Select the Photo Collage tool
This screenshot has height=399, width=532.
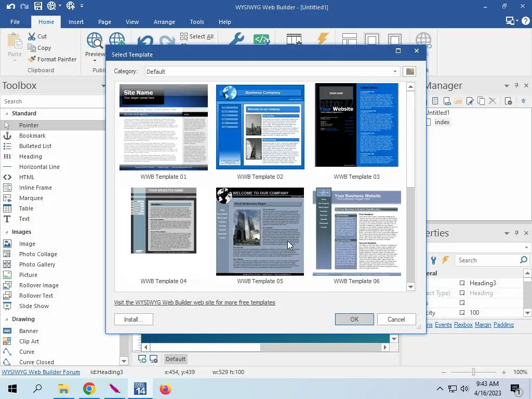[38, 254]
